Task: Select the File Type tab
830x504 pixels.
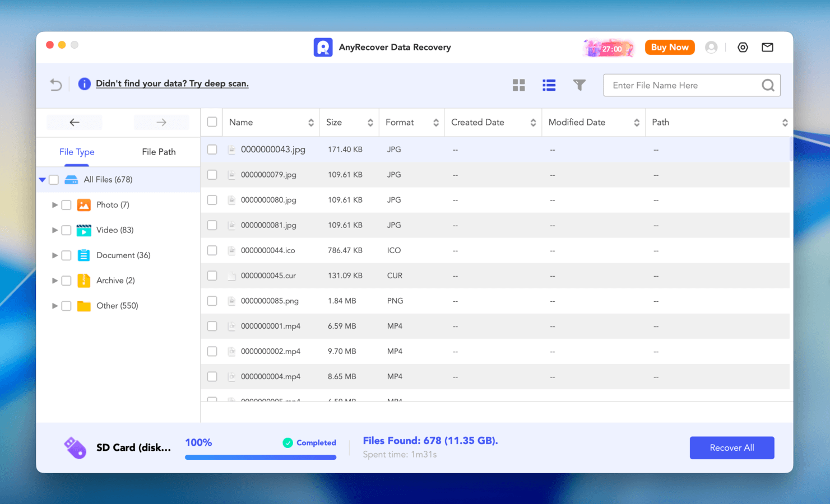Action: point(77,151)
